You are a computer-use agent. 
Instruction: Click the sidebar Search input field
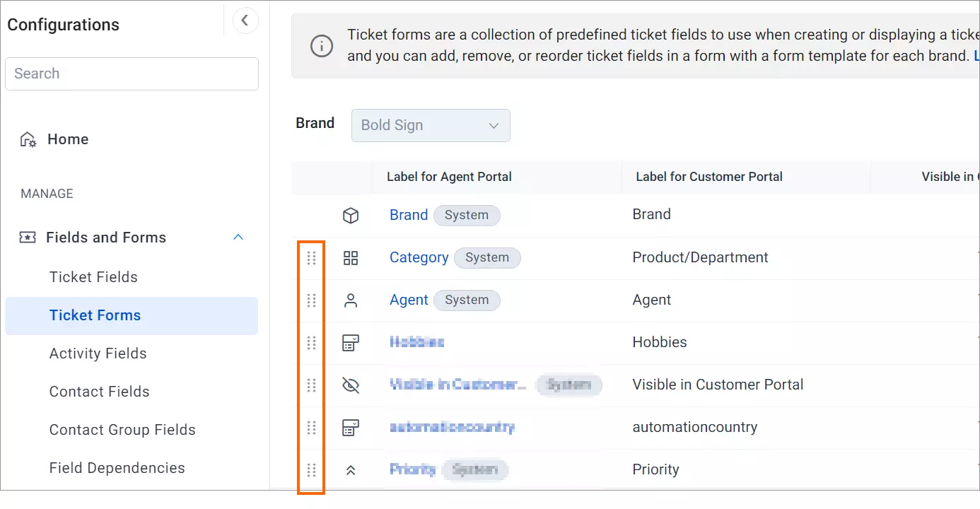point(132,74)
